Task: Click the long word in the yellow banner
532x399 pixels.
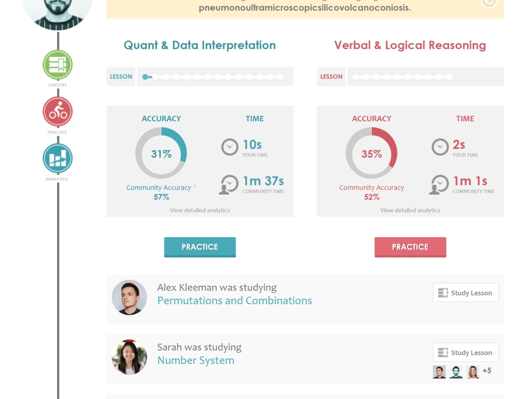Action: click(305, 8)
